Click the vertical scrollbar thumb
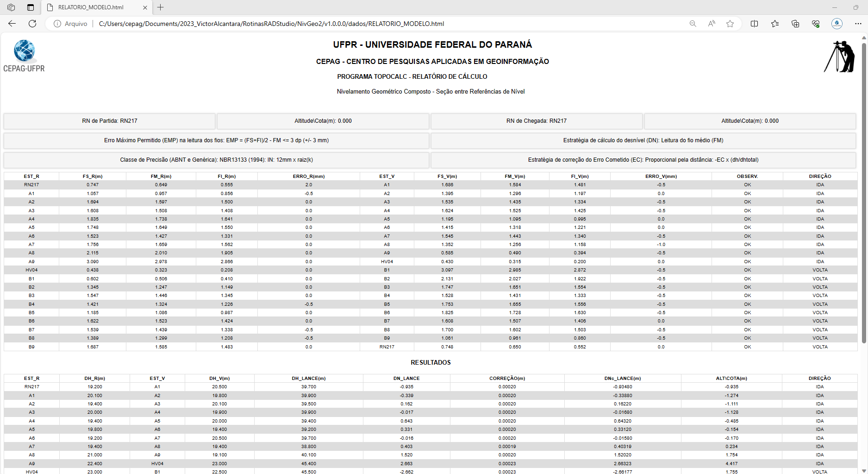The height and width of the screenshot is (474, 868). tap(864, 193)
